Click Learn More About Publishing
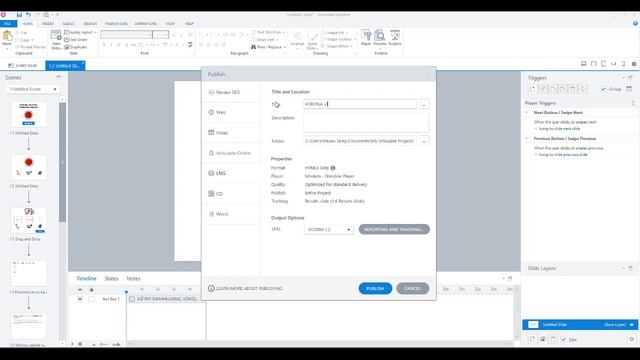Screen dimensions: 640x360 tap(245, 289)
